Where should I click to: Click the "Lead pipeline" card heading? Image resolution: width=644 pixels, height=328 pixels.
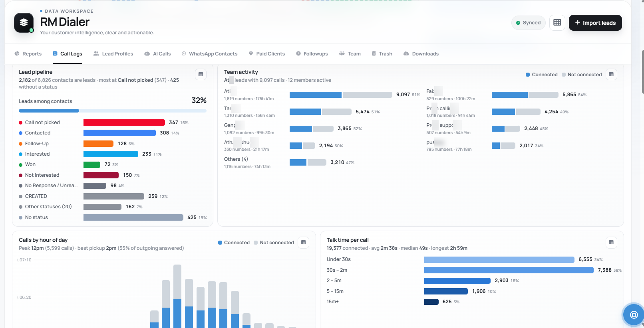click(36, 72)
